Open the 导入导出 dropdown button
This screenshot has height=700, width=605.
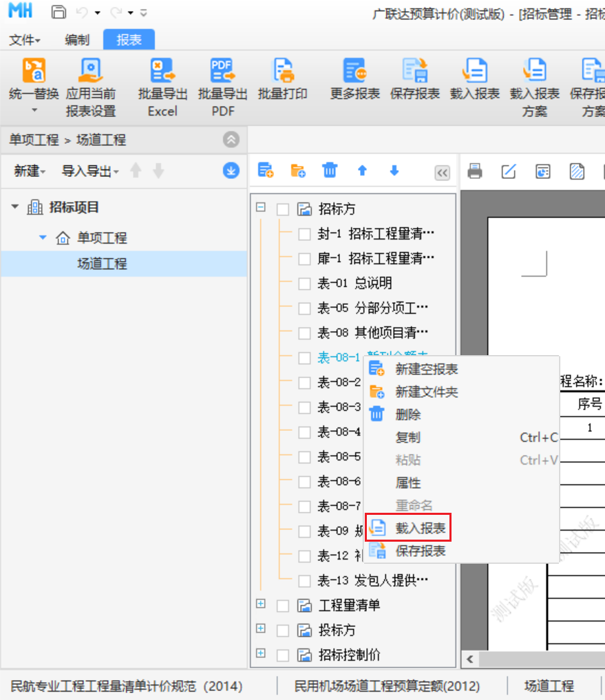(x=90, y=171)
